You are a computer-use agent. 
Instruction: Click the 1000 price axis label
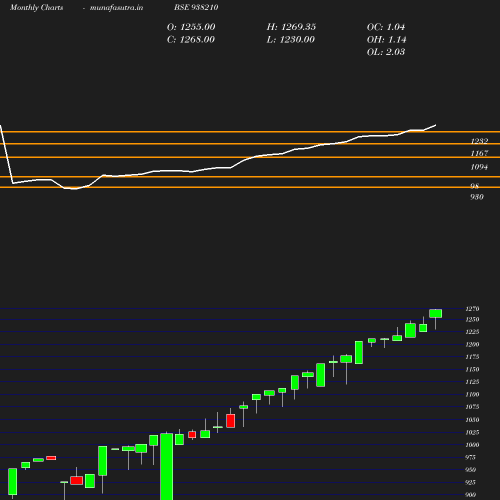[x=472, y=445]
